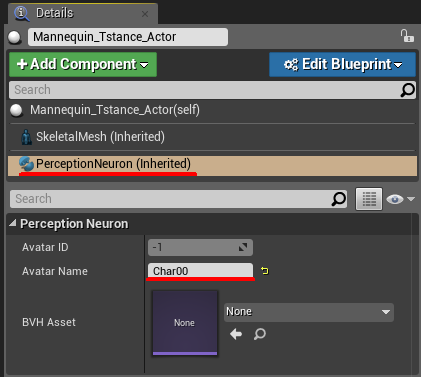
Task: Open the Add Component dropdown
Action: coord(83,64)
